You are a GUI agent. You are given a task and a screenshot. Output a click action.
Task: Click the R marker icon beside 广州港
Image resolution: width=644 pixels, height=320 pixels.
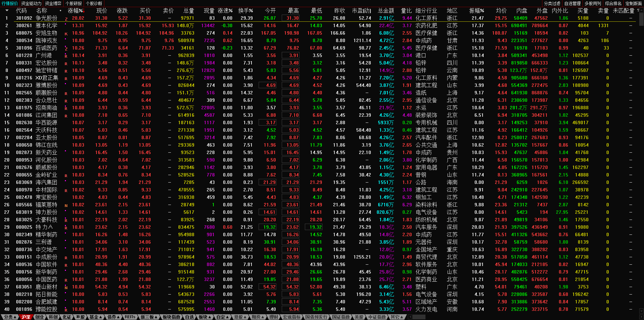(x=66, y=56)
